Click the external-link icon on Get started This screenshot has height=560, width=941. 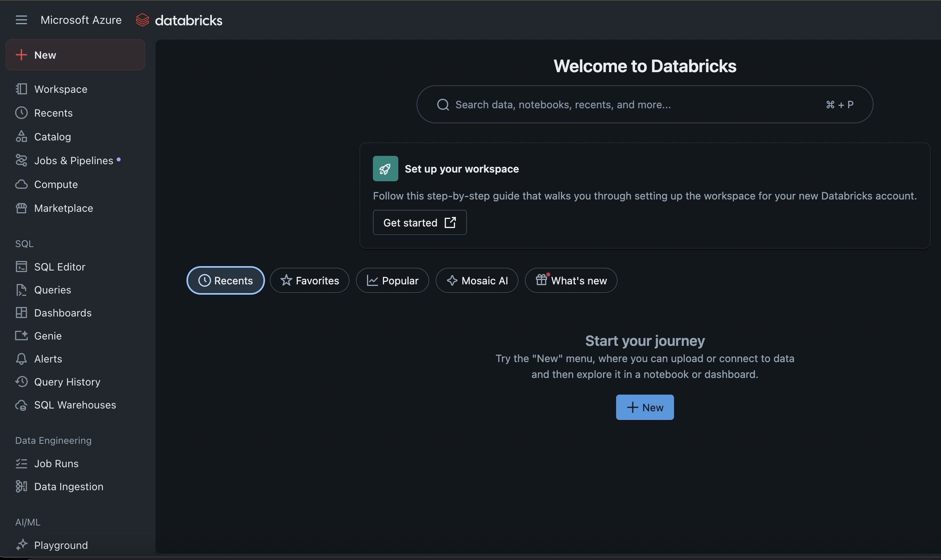[450, 222]
